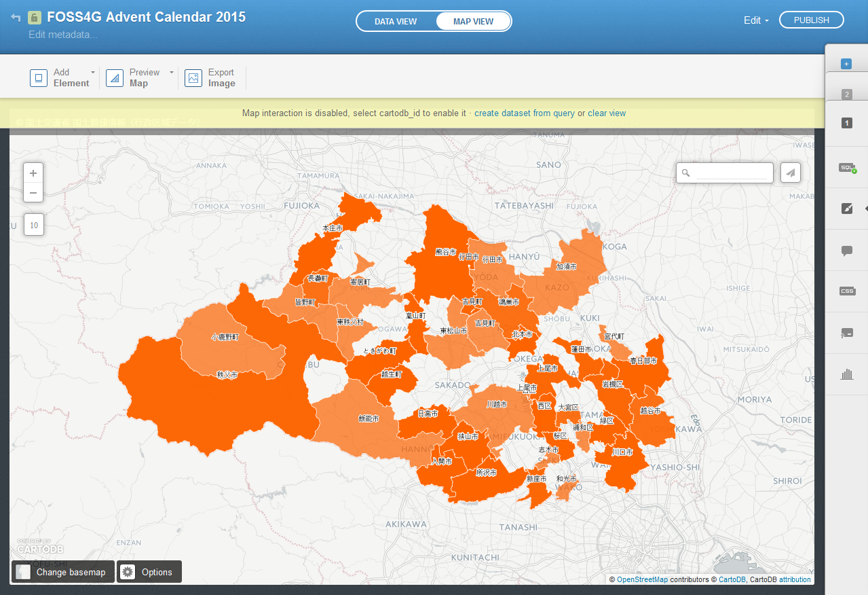Click the 'clear view' link
This screenshot has height=595, width=868.
pyautogui.click(x=607, y=113)
